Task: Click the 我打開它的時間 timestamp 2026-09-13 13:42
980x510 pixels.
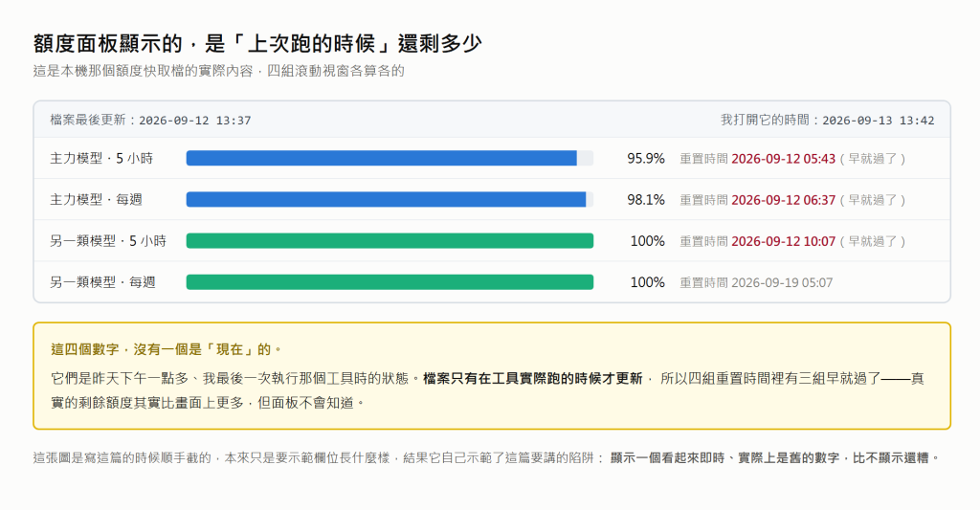Action: coord(879,120)
